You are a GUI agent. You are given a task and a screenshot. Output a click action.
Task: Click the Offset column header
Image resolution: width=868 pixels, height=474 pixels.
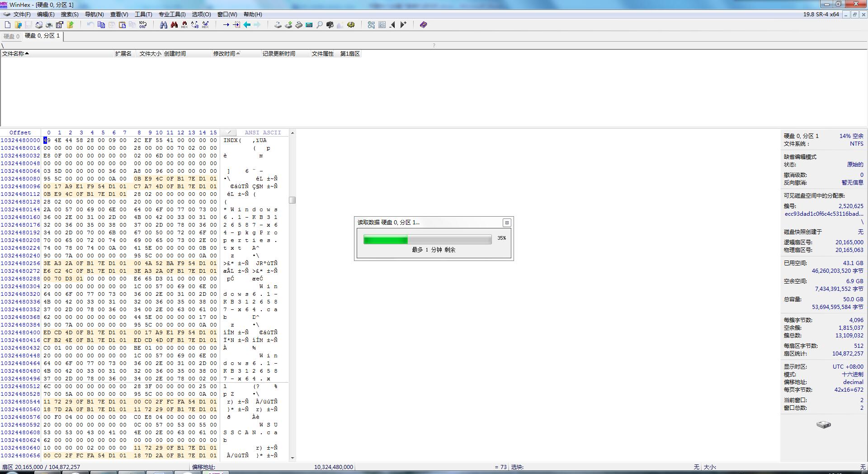(x=20, y=133)
